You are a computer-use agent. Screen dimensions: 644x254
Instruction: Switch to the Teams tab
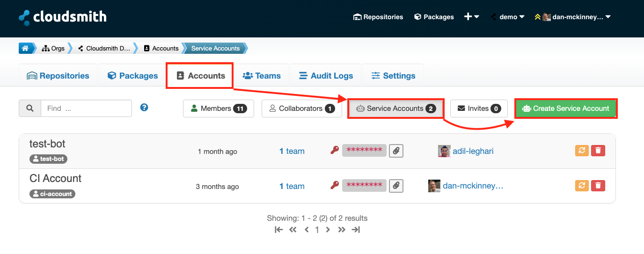tap(262, 76)
